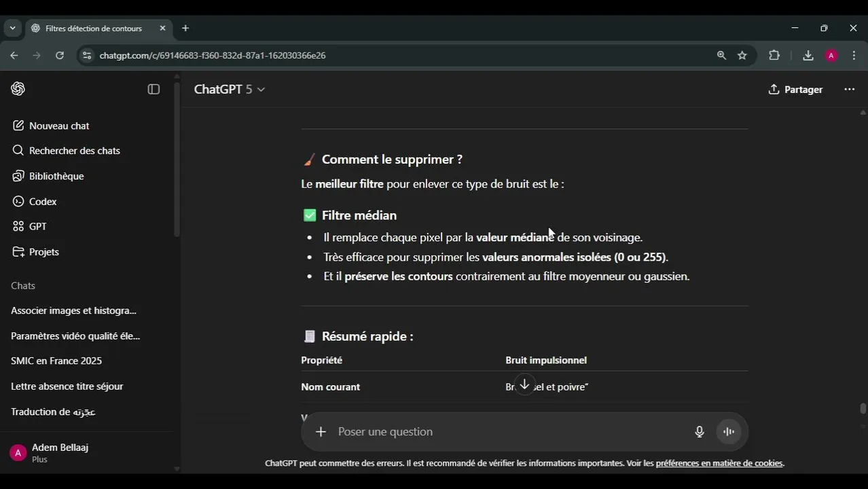Open chat 'Associer images et histogra...'

(x=73, y=310)
